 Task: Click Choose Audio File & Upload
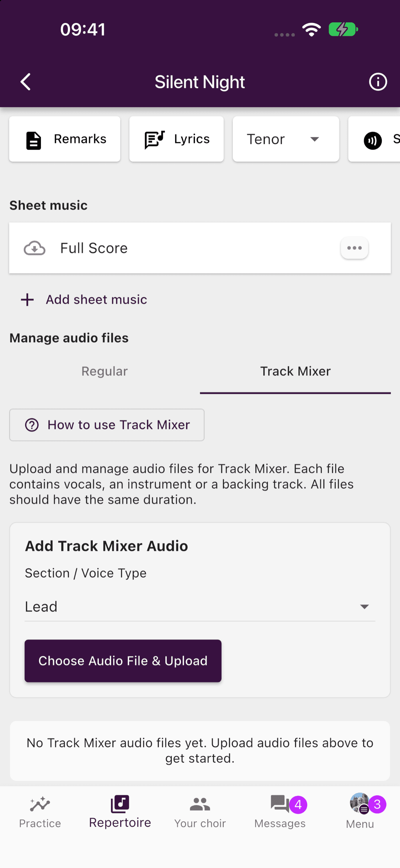(x=123, y=661)
